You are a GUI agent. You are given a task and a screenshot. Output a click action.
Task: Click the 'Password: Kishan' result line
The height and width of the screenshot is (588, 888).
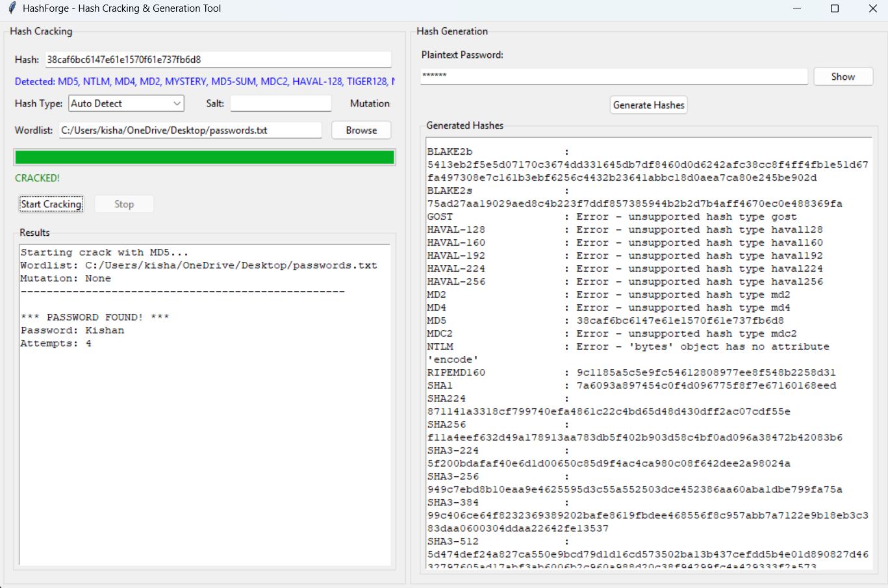click(x=72, y=330)
